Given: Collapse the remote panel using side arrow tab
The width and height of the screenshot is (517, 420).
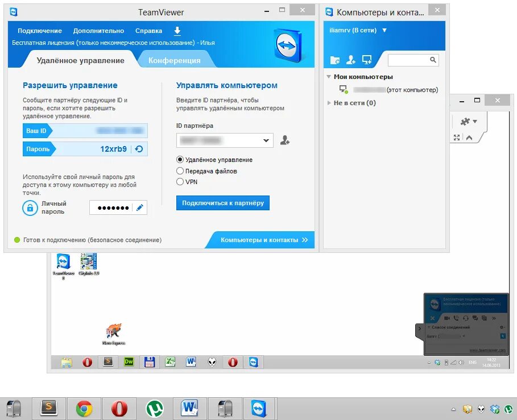Looking at the screenshot, I should [x=419, y=328].
